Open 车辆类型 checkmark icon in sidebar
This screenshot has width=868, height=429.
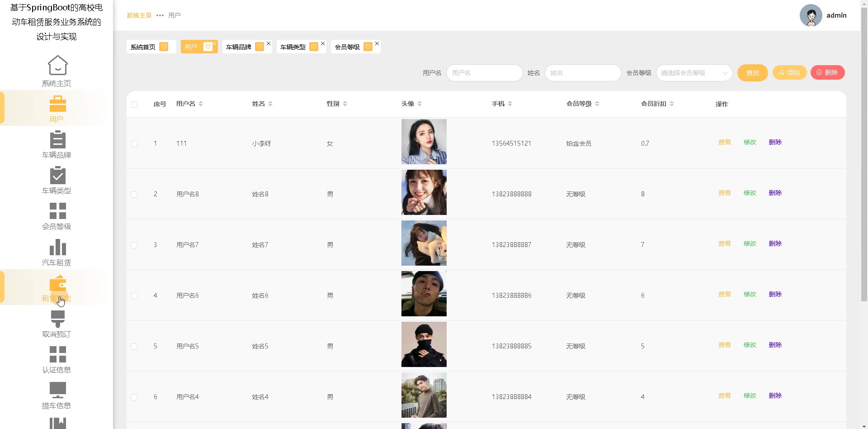click(x=57, y=175)
